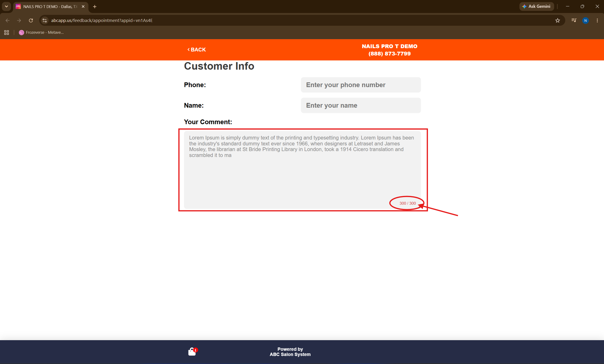Click the browser forward arrow
604x364 pixels.
pyautogui.click(x=19, y=20)
